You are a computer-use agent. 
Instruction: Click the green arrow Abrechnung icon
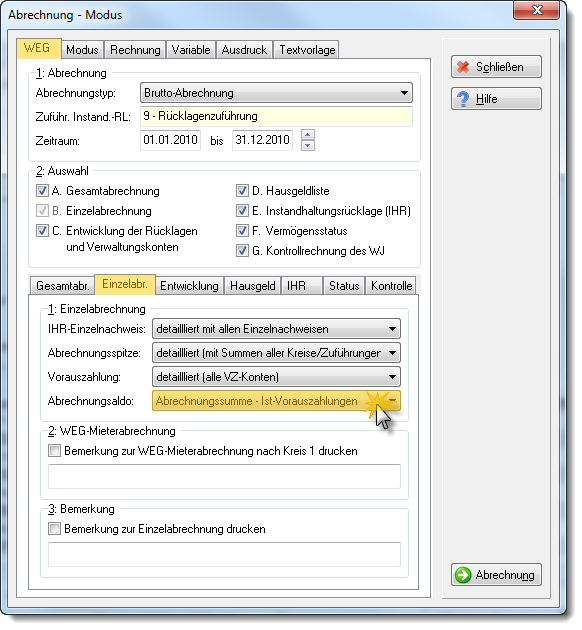pos(463,575)
